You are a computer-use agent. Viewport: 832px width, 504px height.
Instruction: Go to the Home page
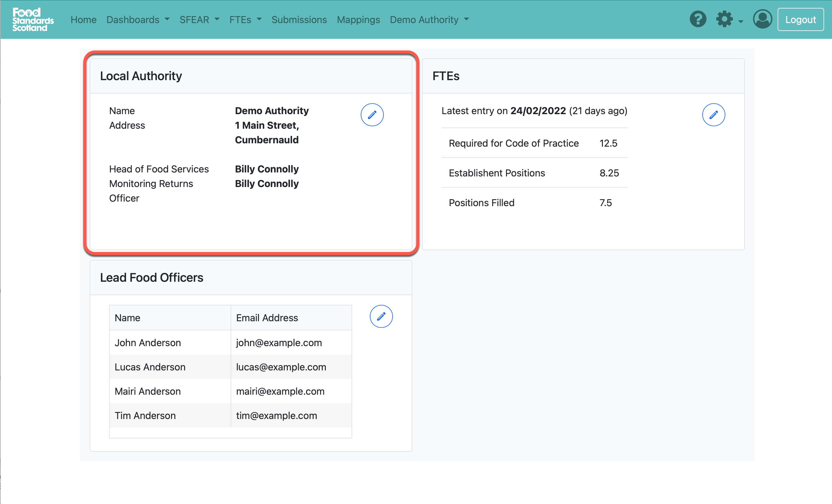83,19
